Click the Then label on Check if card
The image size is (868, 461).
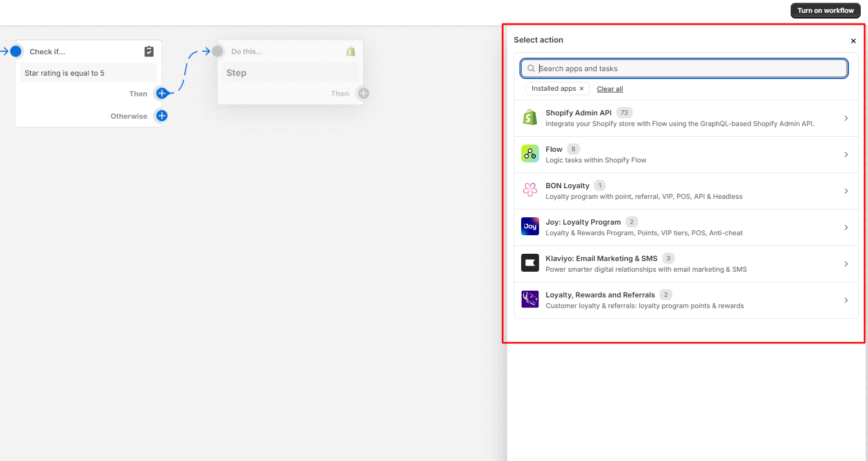138,94
